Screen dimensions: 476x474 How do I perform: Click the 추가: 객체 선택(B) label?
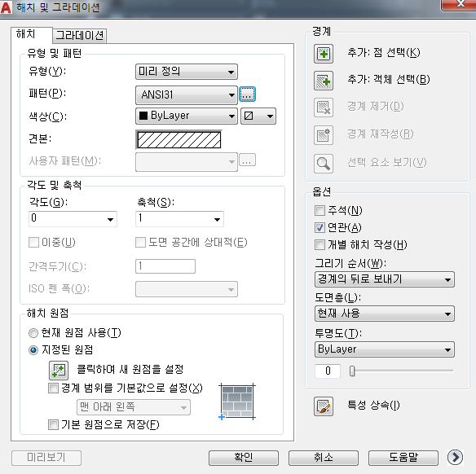pyautogui.click(x=389, y=80)
